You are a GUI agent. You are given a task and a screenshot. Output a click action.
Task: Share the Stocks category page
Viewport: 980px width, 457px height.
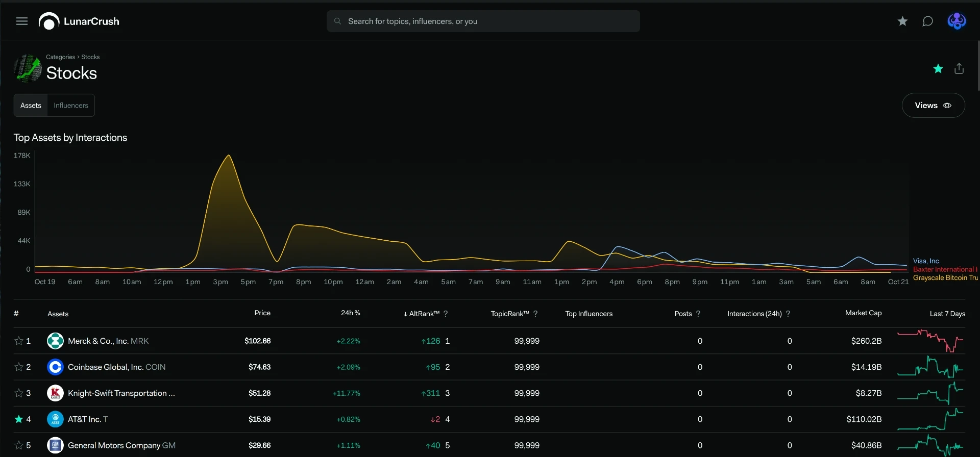tap(959, 69)
